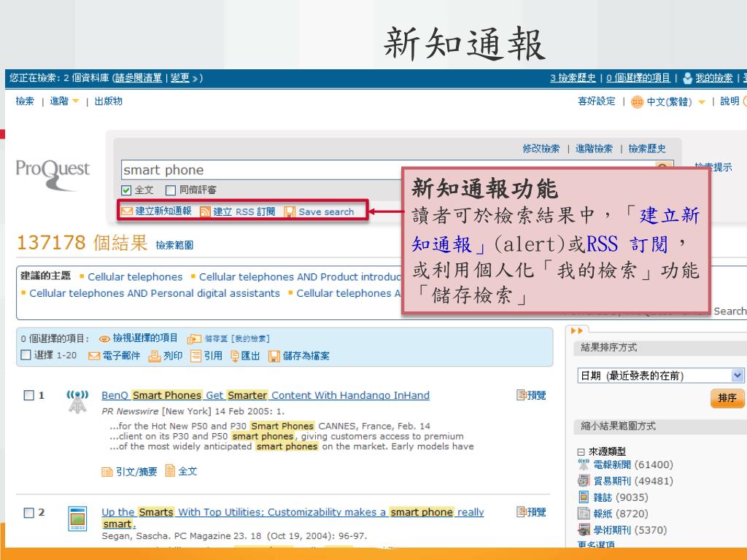Open the 進階 advanced dropdown arrow
This screenshot has width=747, height=560.
[x=75, y=101]
